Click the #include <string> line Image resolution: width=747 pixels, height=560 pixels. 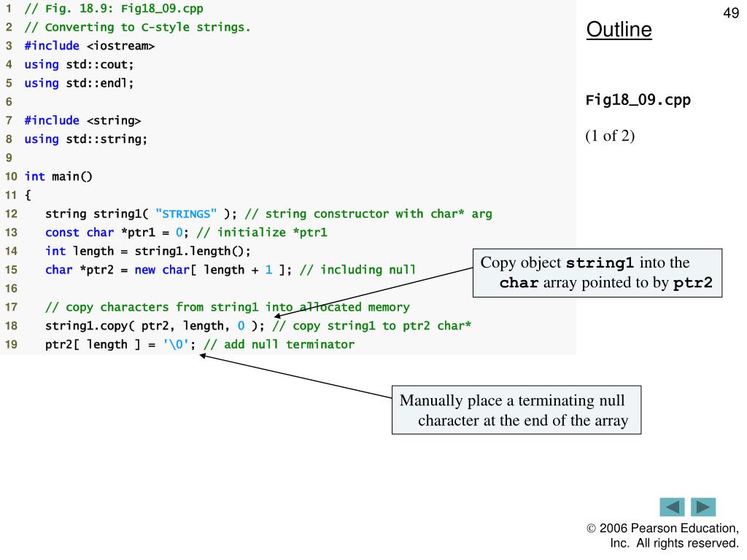coord(83,120)
